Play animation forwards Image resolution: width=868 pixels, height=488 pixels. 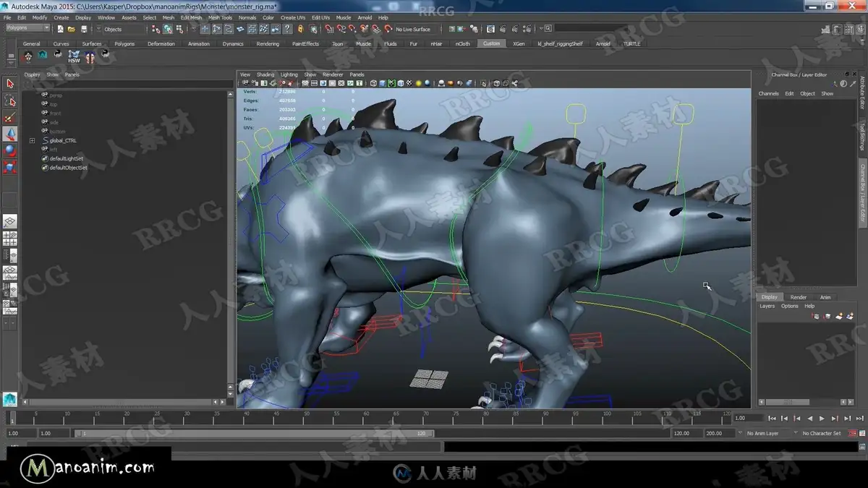click(822, 418)
